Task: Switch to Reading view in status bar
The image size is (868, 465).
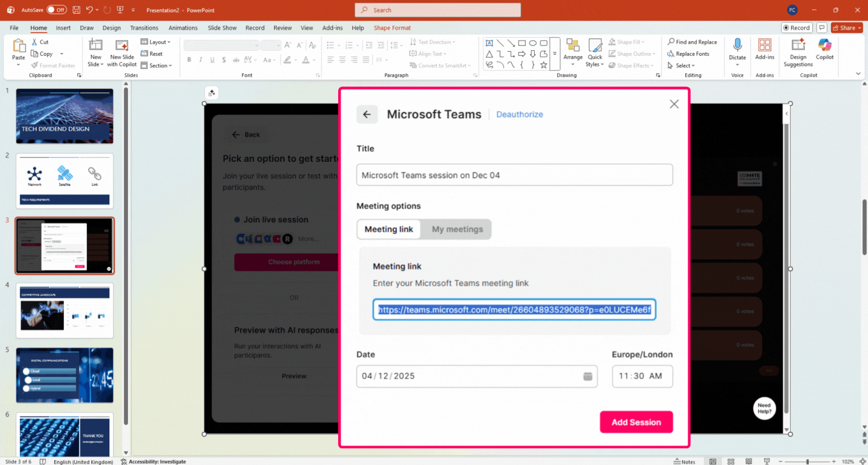Action: click(749, 461)
